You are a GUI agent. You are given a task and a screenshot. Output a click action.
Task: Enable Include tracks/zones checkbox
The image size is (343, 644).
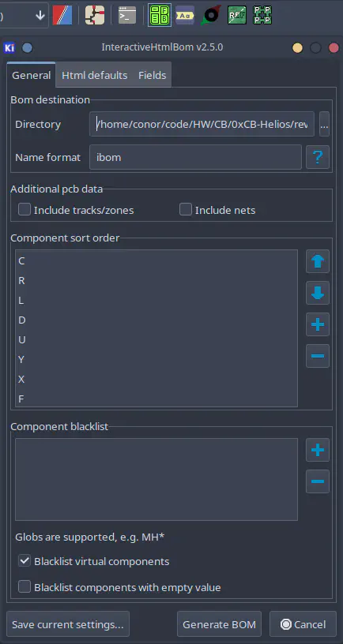tap(24, 210)
